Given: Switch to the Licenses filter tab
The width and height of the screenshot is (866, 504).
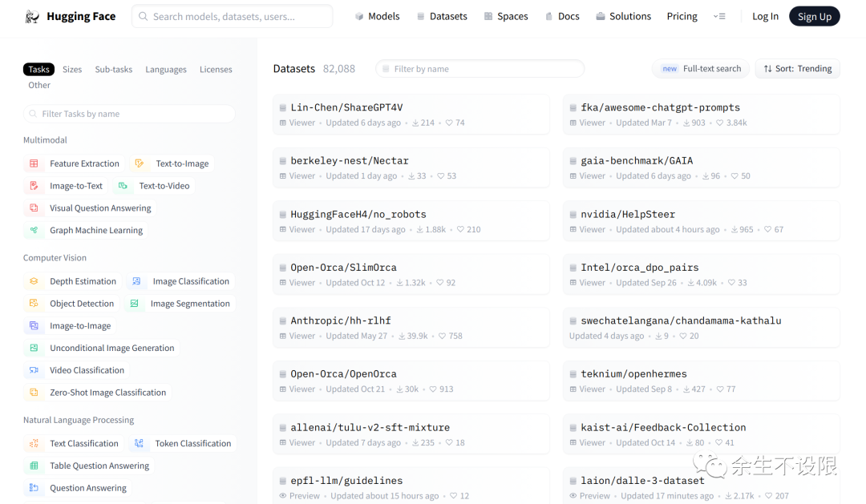Looking at the screenshot, I should (216, 69).
